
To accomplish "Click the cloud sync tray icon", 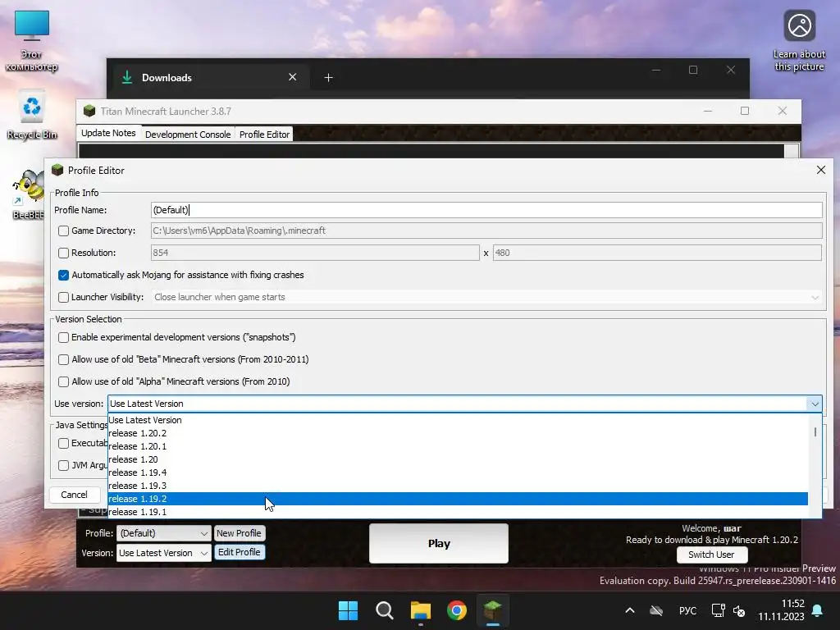I will (x=656, y=610).
